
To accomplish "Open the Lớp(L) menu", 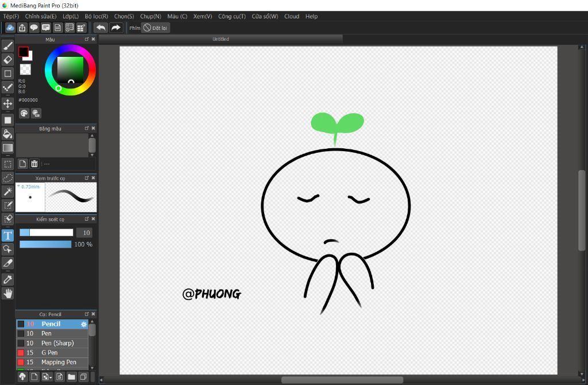I will tap(71, 17).
